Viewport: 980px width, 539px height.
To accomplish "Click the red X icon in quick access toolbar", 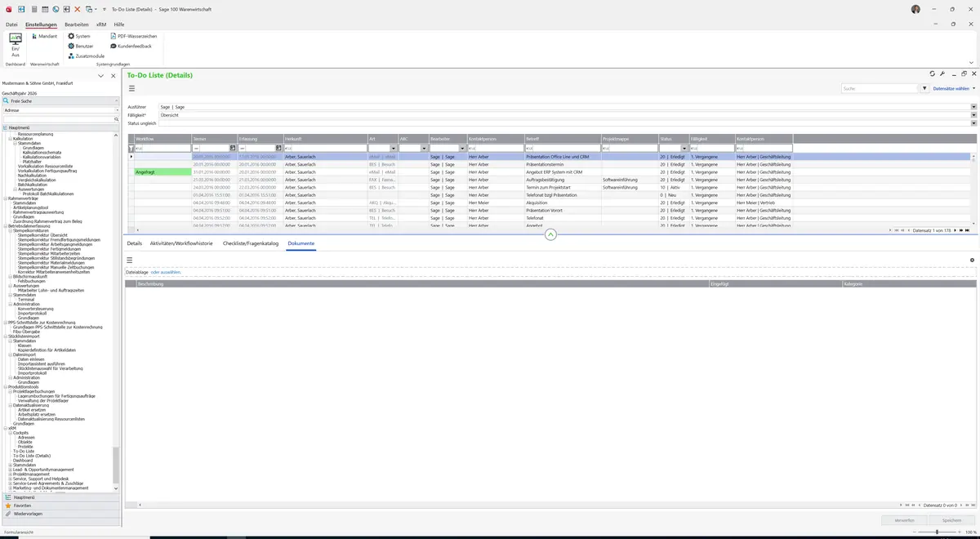I will click(x=78, y=9).
